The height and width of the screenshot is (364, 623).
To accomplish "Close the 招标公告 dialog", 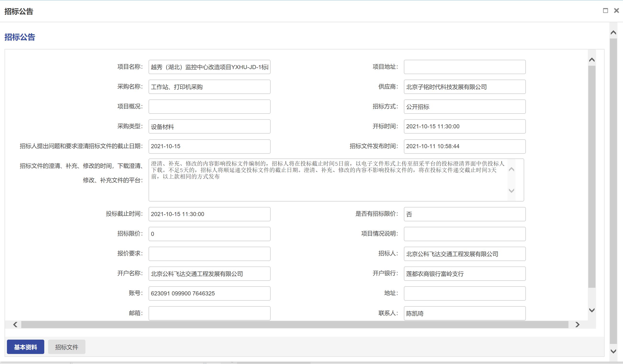I will pyautogui.click(x=616, y=11).
